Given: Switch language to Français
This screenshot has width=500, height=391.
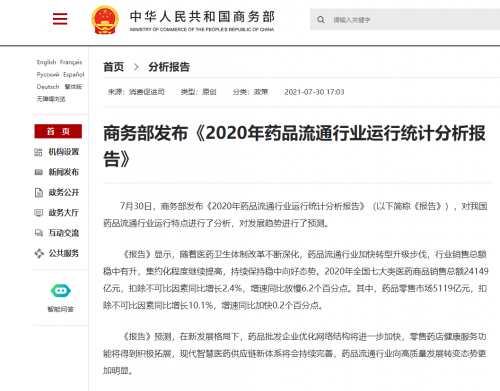Looking at the screenshot, I should (71, 62).
